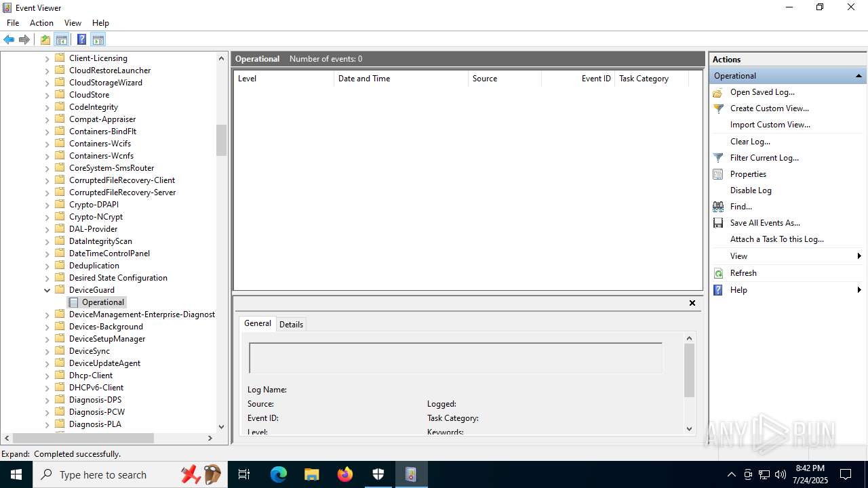Open the notification center icon

(x=846, y=474)
